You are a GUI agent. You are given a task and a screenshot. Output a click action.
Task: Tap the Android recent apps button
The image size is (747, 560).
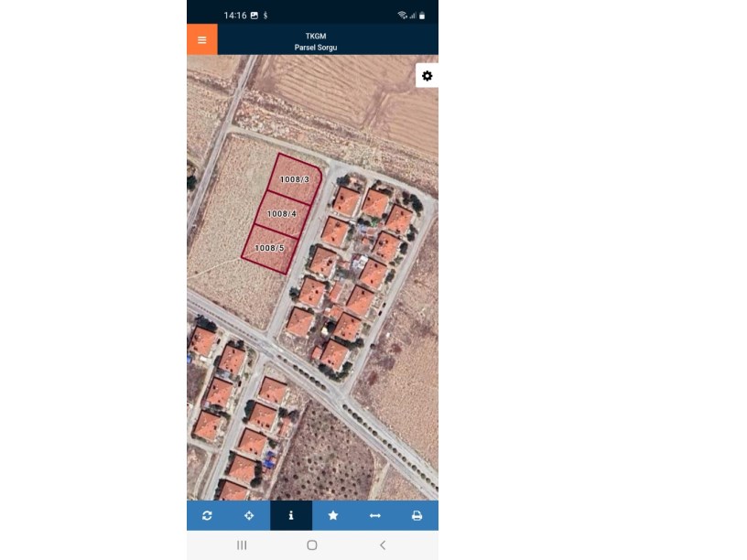[242, 544]
